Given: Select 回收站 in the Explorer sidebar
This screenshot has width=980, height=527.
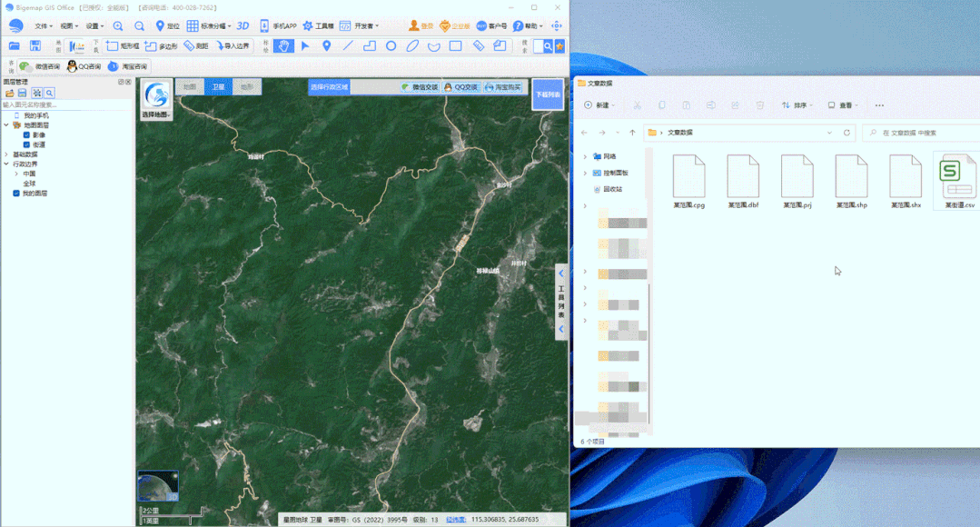Looking at the screenshot, I should [608, 189].
